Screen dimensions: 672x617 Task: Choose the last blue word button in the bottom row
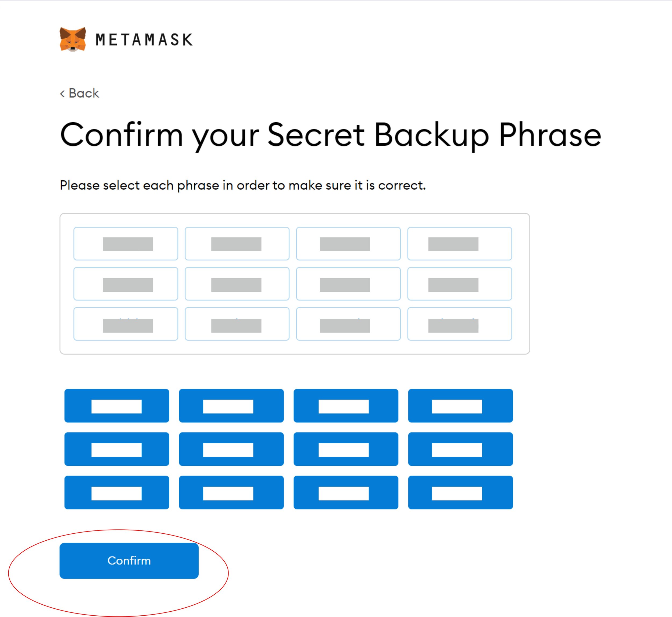[x=460, y=493]
